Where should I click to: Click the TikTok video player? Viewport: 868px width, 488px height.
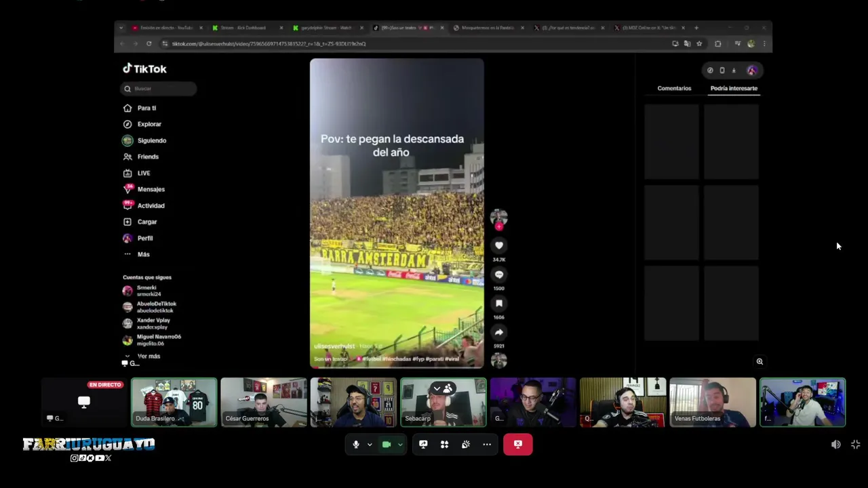[397, 213]
